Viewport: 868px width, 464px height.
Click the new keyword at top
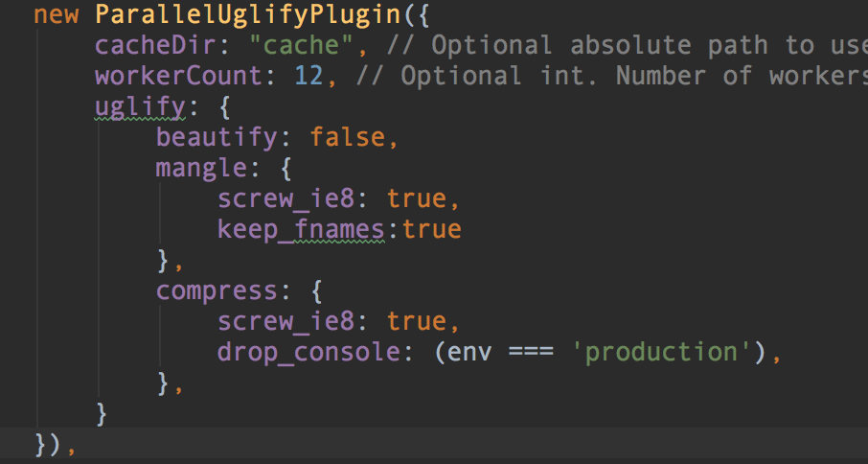56,15
